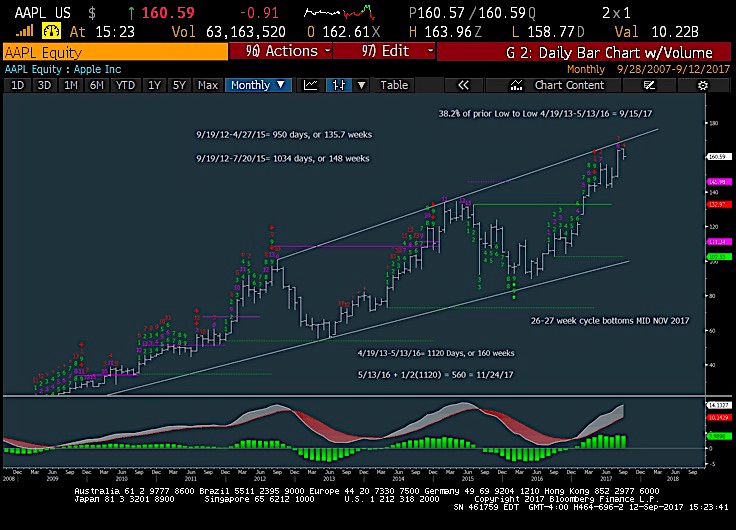Click the volume figure 63,163,520
The width and height of the screenshot is (736, 530).
point(245,32)
